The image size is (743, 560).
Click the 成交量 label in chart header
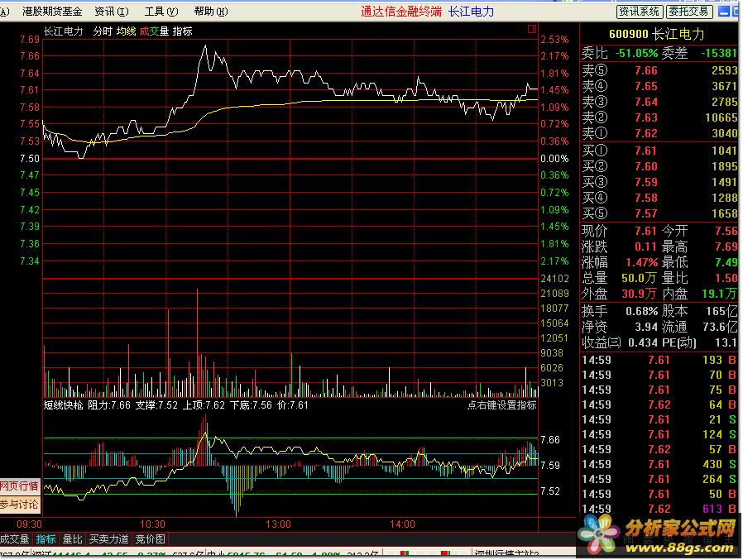[154, 31]
